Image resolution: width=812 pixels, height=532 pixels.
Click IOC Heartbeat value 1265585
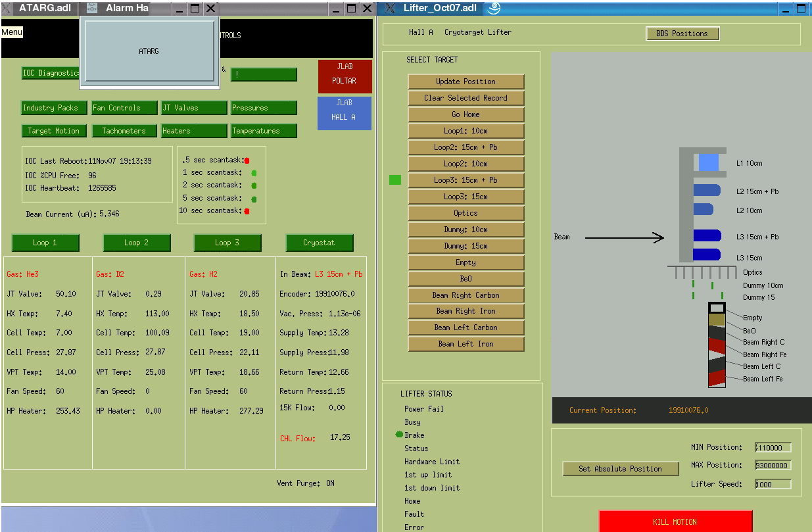(103, 188)
